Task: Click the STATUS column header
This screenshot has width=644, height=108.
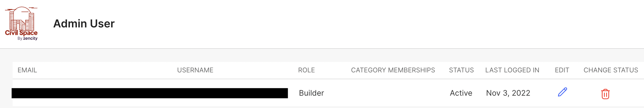Action: [461, 70]
